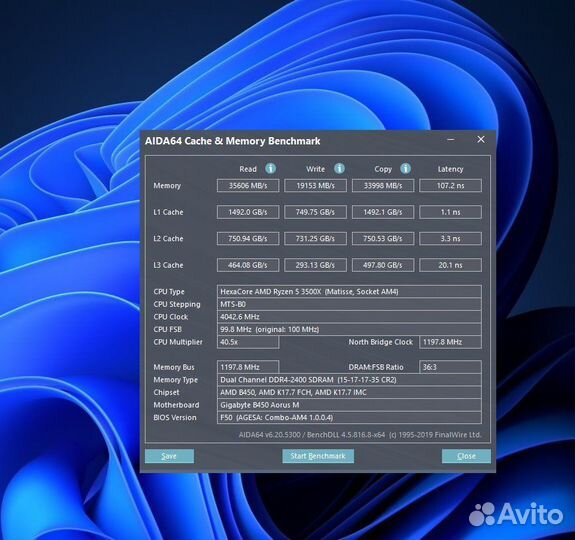Viewport: 575px width, 540px height.
Task: Select L2 Cache write value 731.25 GB/s
Action: (x=315, y=239)
